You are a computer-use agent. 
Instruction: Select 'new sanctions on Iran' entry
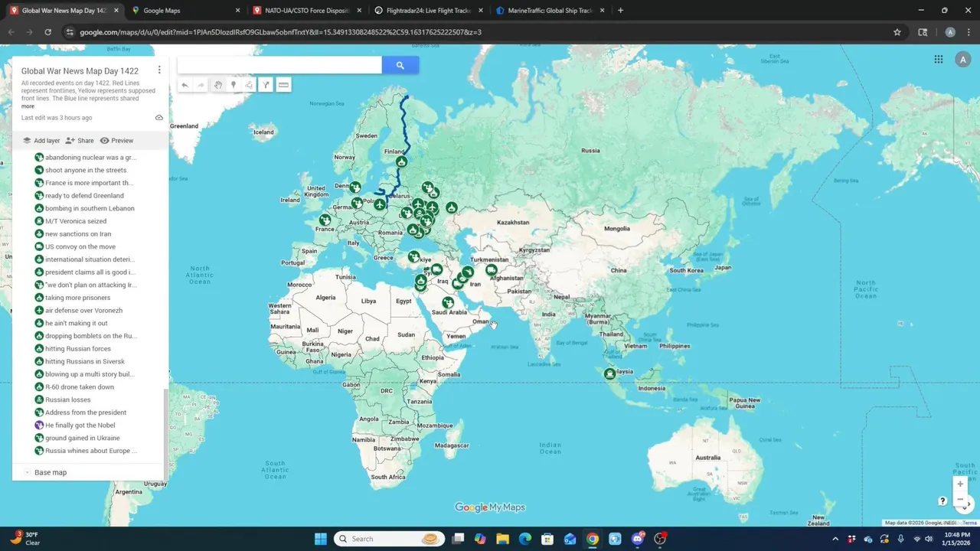(78, 234)
